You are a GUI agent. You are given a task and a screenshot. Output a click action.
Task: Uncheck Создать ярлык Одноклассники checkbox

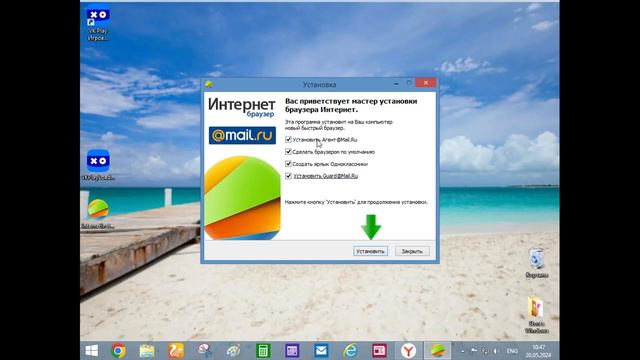[x=288, y=164]
